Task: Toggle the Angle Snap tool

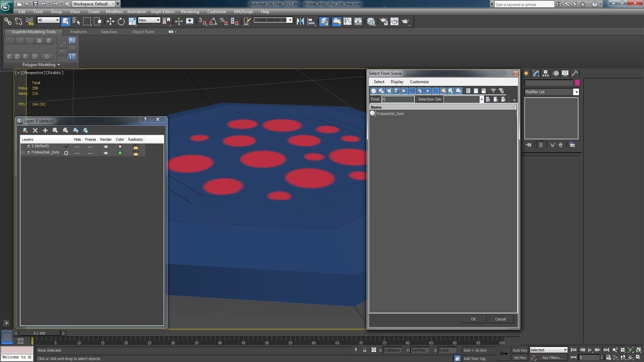Action: click(x=213, y=21)
